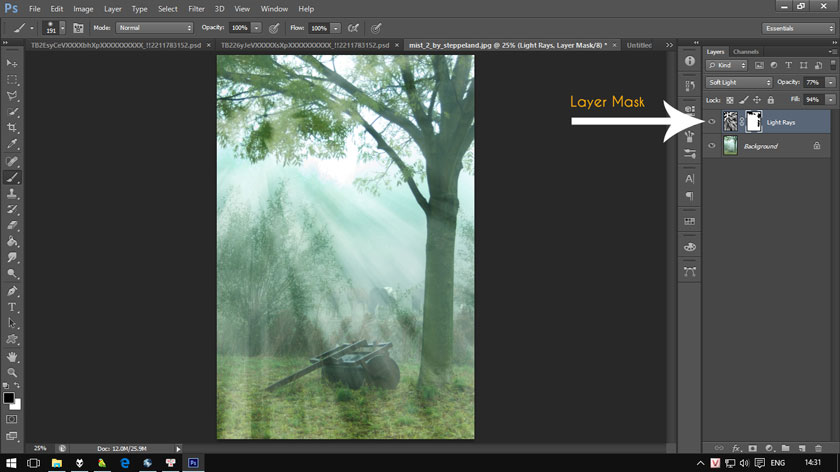
Task: Hide the Background layer
Action: (712, 146)
